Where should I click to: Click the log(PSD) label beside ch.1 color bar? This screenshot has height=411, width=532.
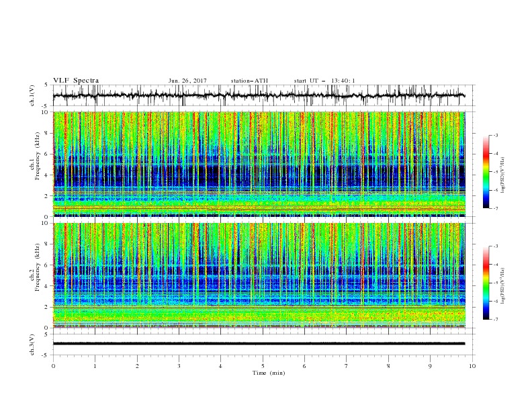(503, 175)
